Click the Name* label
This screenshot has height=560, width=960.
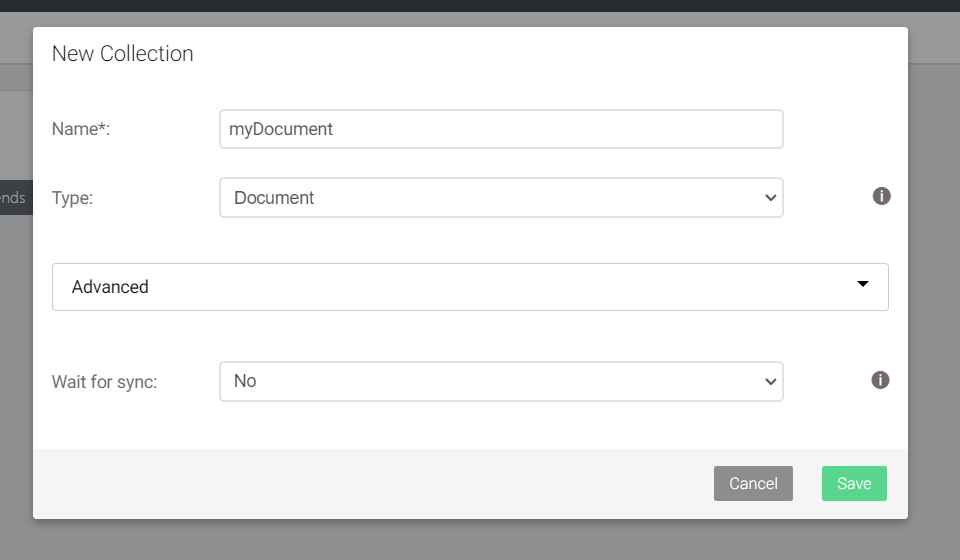(x=80, y=129)
